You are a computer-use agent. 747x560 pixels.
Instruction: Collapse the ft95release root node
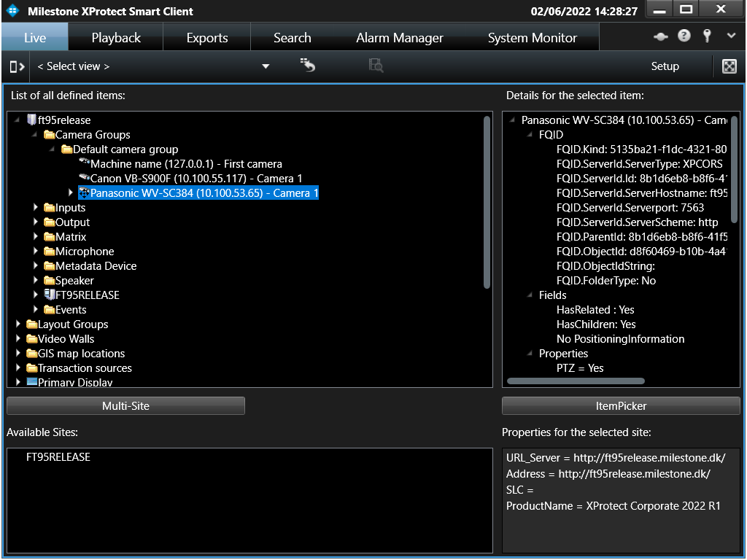18,120
